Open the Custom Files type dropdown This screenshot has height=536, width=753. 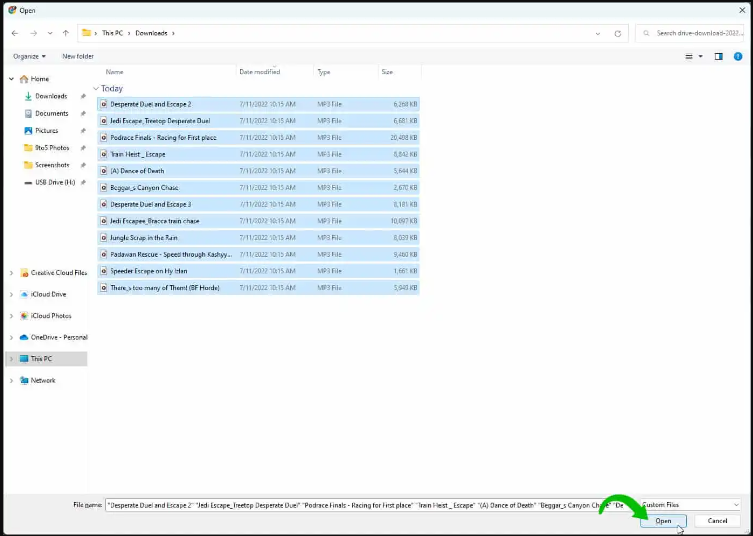tap(690, 505)
